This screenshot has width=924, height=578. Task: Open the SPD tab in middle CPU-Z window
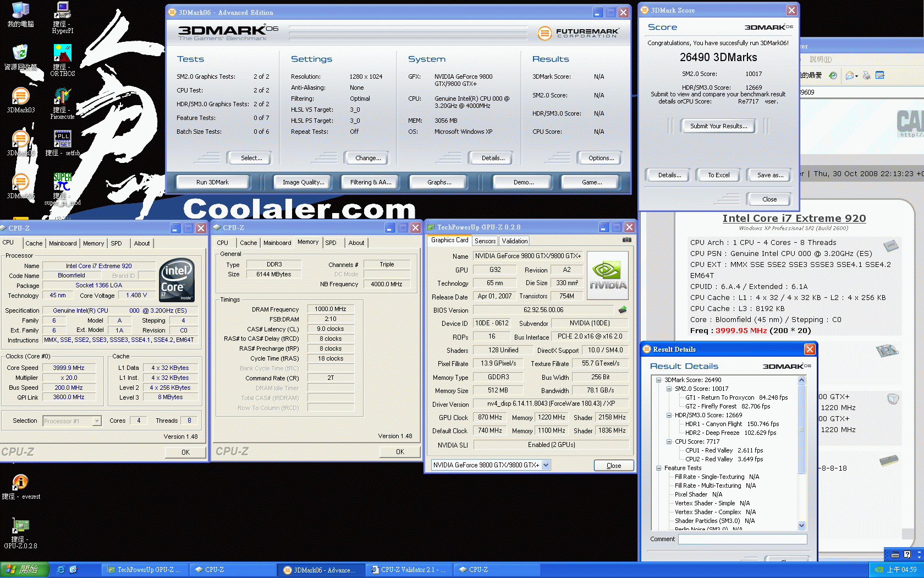point(331,243)
